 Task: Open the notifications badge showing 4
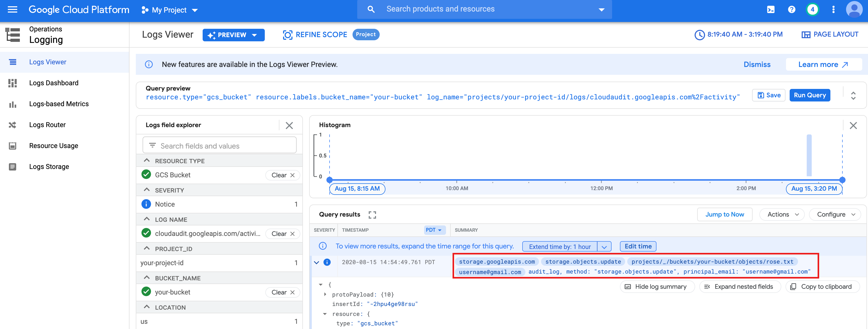click(812, 10)
